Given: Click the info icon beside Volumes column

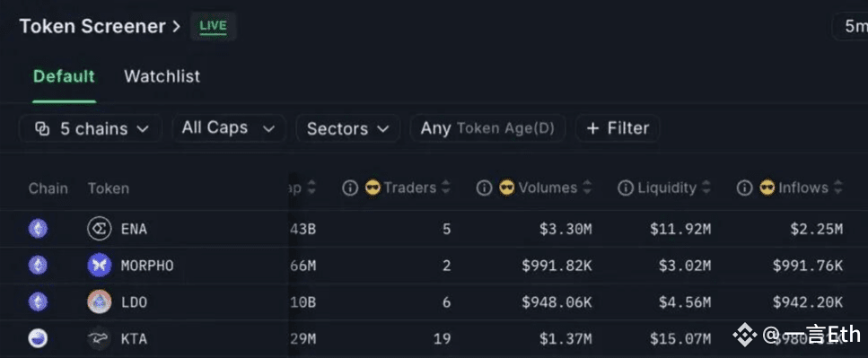Looking at the screenshot, I should click(x=485, y=188).
